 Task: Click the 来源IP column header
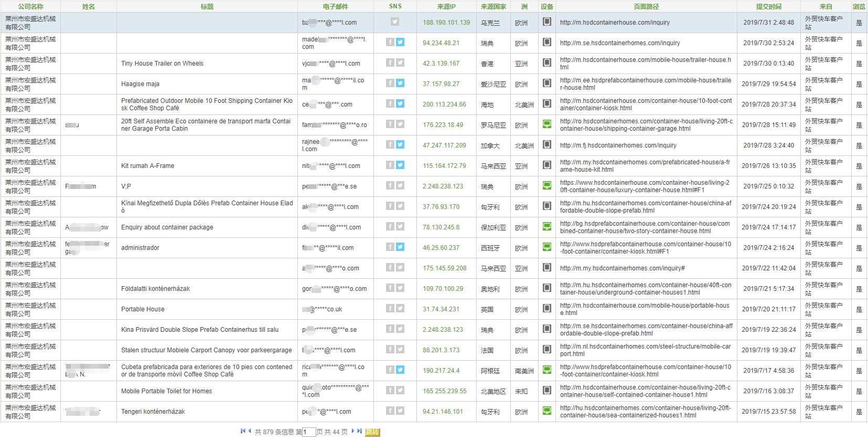(446, 7)
